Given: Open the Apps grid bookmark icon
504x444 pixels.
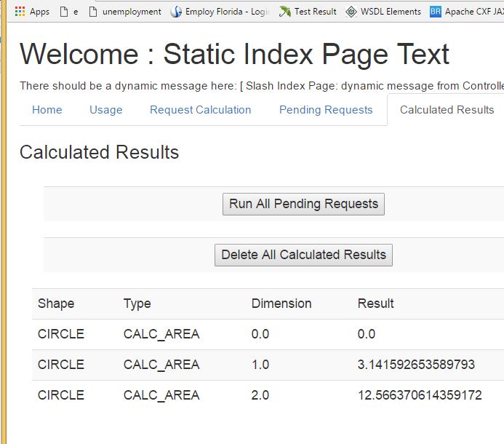Looking at the screenshot, I should (20, 12).
